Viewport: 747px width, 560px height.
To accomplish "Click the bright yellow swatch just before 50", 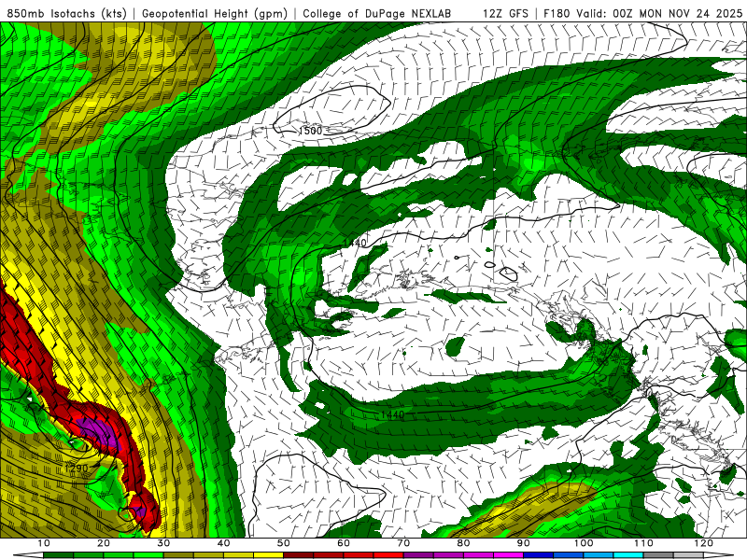I will [x=268, y=555].
